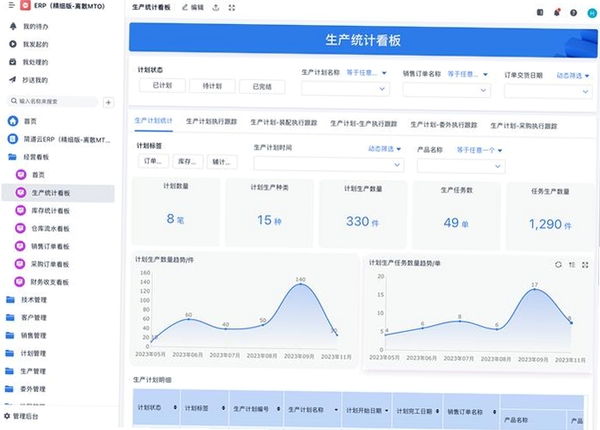Switch to 生产计划-采购执行跟踪 tab
This screenshot has height=430, width=600.
[x=524, y=126]
